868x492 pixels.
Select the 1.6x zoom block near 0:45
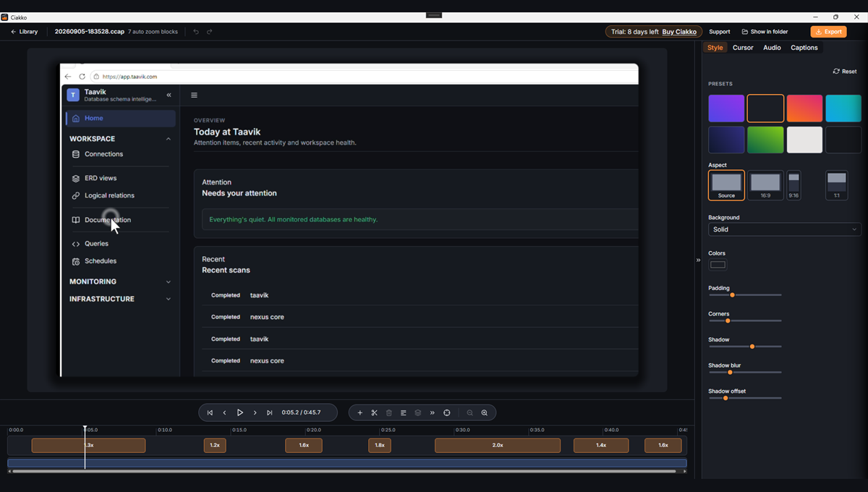click(663, 446)
